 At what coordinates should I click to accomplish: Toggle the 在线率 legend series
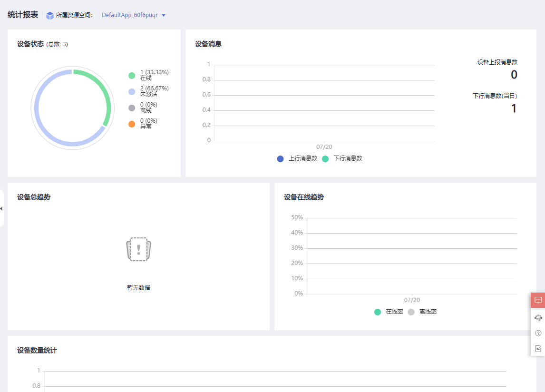389,312
